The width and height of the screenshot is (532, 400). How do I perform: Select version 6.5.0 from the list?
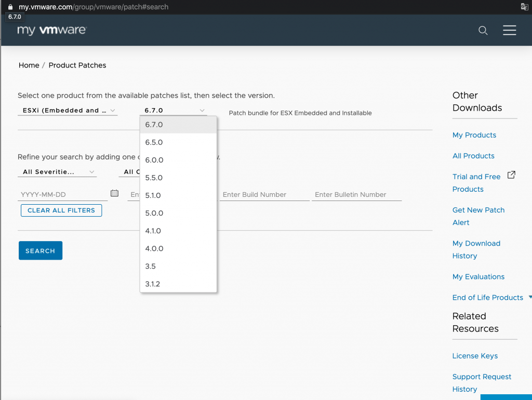[178, 142]
